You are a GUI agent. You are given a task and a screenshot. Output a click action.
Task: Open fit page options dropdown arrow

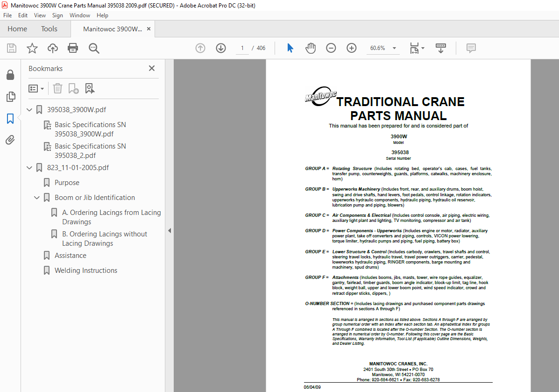(423, 48)
